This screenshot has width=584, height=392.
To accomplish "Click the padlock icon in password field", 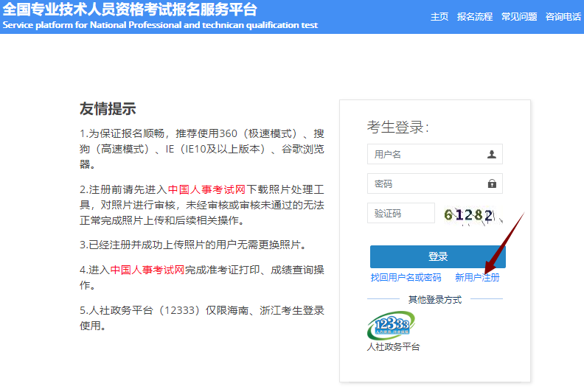I will [x=492, y=183].
